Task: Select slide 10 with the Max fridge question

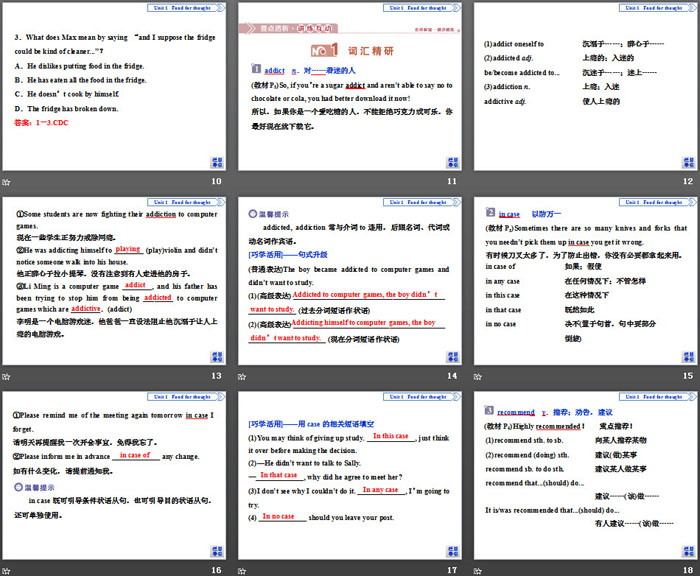Action: pyautogui.click(x=115, y=86)
